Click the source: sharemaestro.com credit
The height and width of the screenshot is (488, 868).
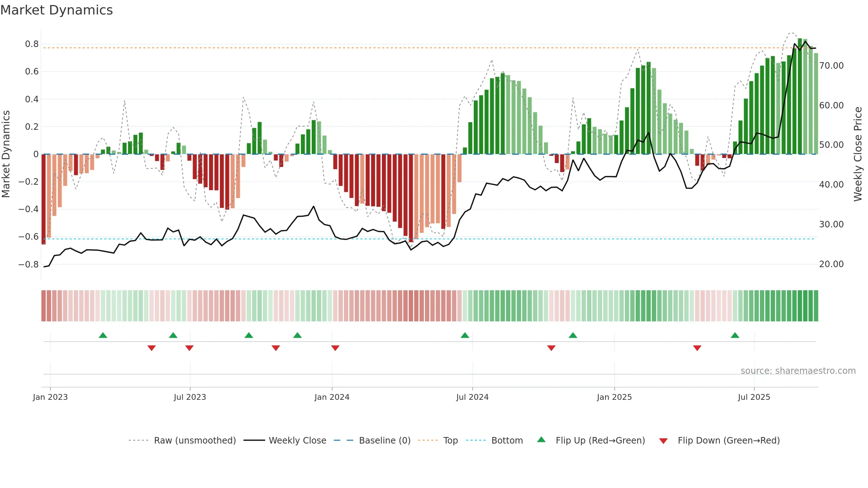(x=798, y=371)
